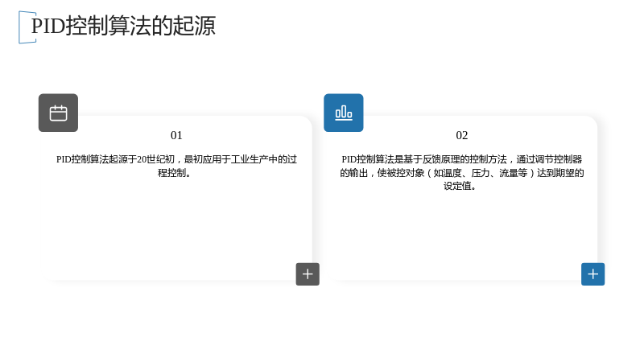The image size is (644, 362).
Task: Click the text 设定值。 in card 02
Action: pyautogui.click(x=460, y=186)
